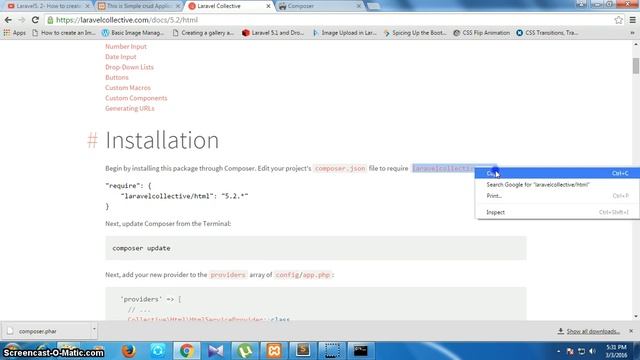The image size is (640, 360).
Task: Go to Buttons docs link
Action: (x=117, y=77)
